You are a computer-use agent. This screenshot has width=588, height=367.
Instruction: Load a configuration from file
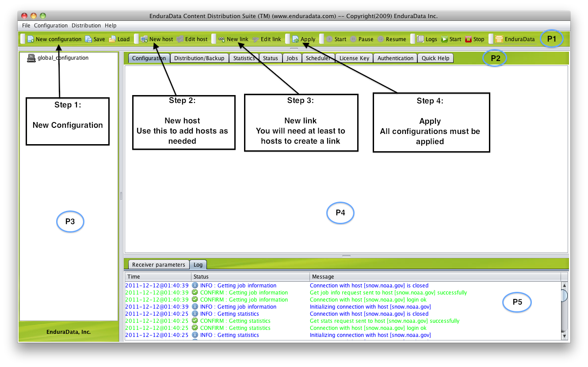click(119, 39)
